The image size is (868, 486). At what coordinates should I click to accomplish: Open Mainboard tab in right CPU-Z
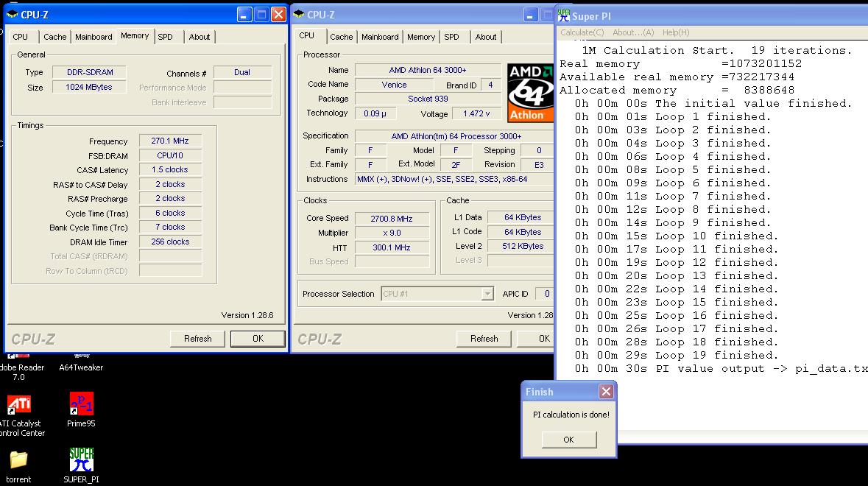pos(380,37)
